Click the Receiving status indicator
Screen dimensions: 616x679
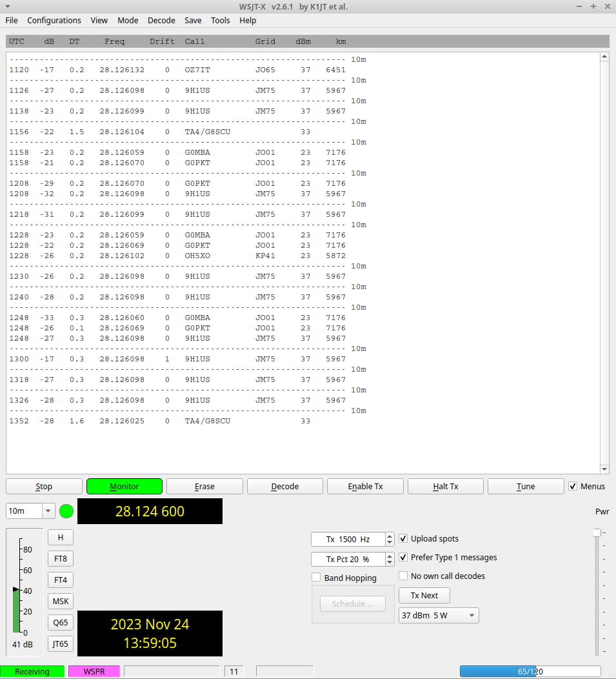[32, 672]
